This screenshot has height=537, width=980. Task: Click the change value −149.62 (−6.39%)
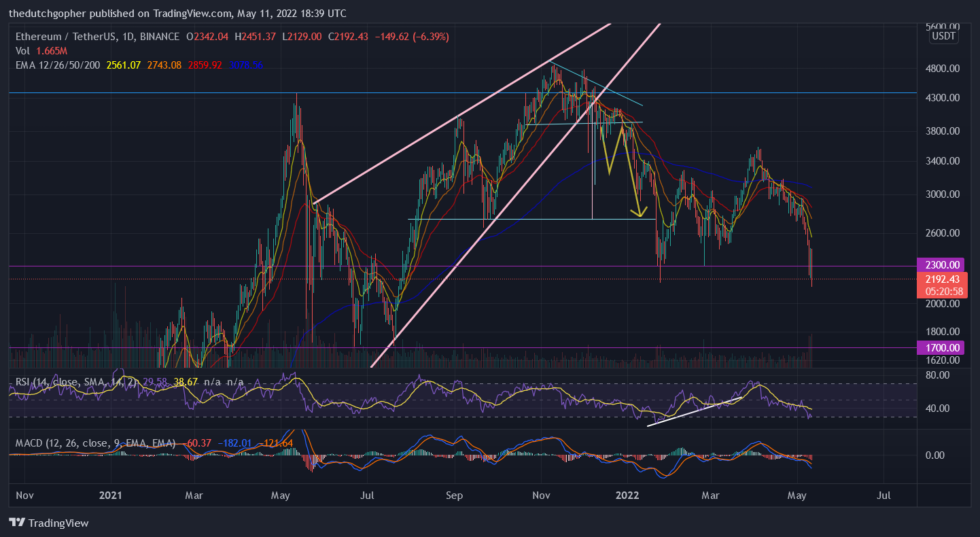point(410,36)
